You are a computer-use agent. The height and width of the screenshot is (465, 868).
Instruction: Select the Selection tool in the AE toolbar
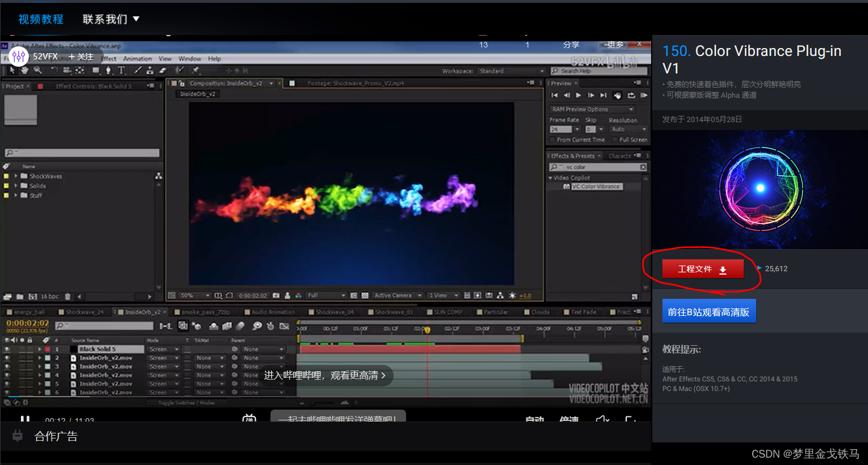tap(13, 71)
